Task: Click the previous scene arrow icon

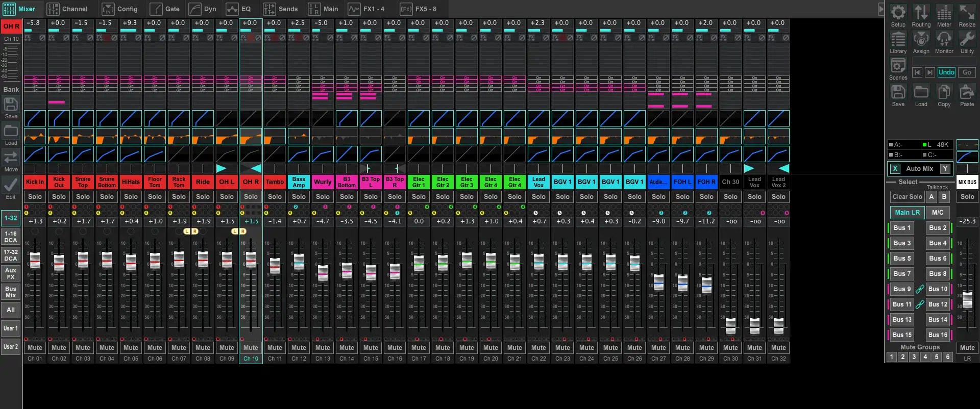Action: click(x=917, y=72)
